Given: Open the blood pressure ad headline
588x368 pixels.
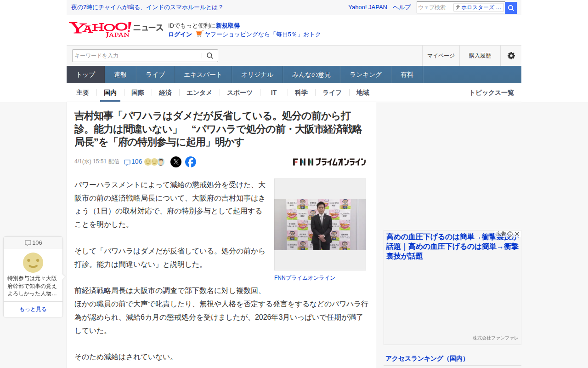Looking at the screenshot, I should pos(452,247).
